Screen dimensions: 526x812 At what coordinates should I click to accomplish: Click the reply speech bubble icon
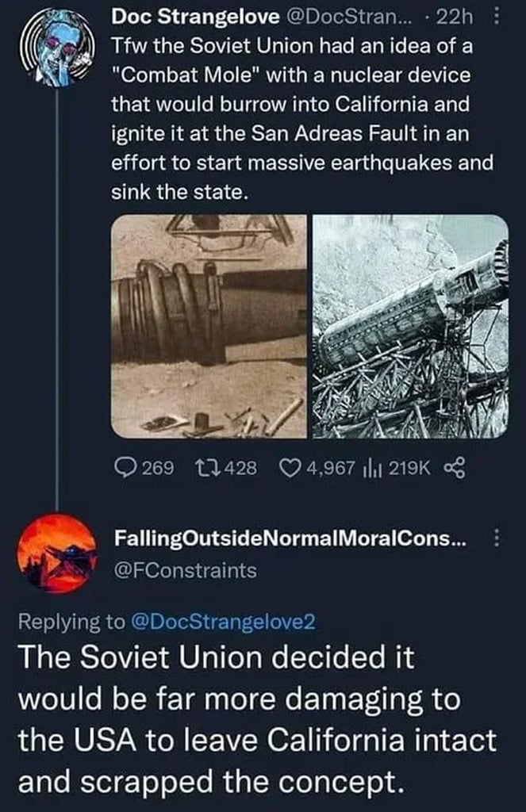pyautogui.click(x=125, y=469)
